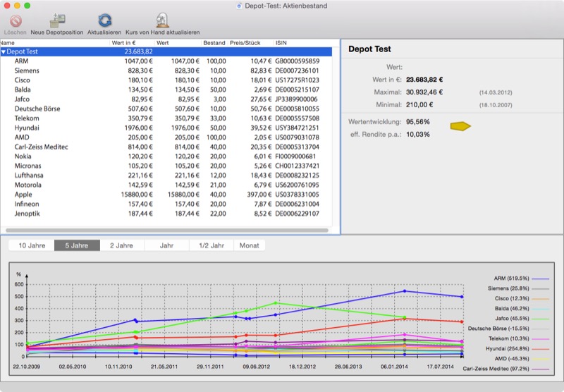Switch to the 10 Jahre tab
This screenshot has height=392, width=564.
[32, 245]
